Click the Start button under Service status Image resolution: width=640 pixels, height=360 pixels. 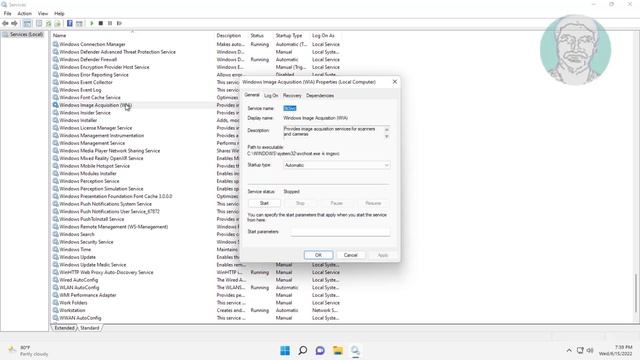264,203
